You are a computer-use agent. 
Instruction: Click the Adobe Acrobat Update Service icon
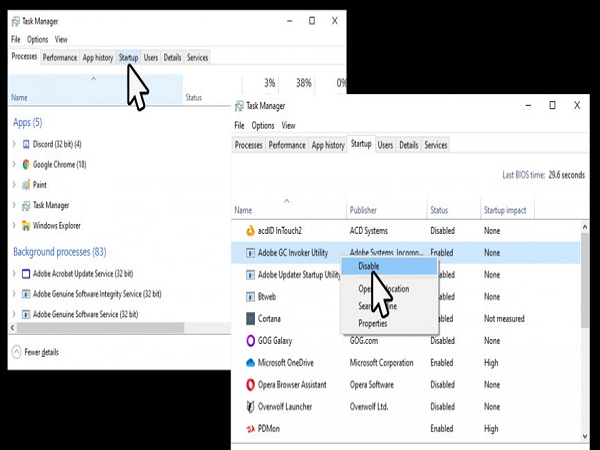click(x=26, y=274)
